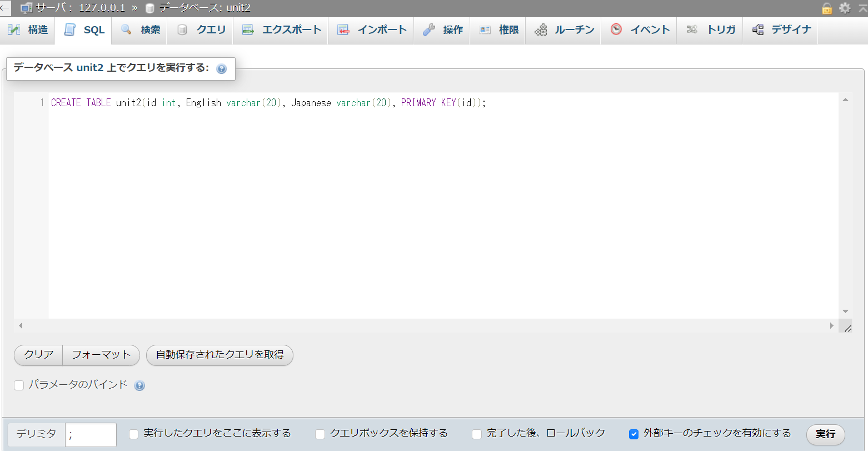
Task: Uncheck 外部キーのチェックを有効にする
Action: click(x=633, y=434)
